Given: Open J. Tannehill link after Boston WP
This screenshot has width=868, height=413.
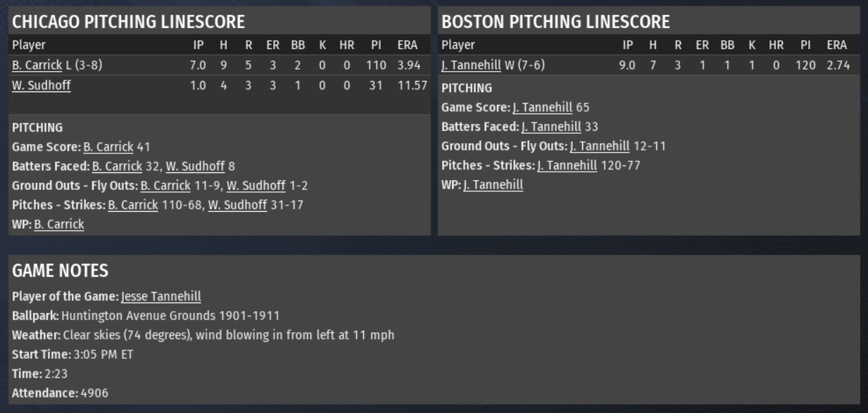Looking at the screenshot, I should [493, 186].
